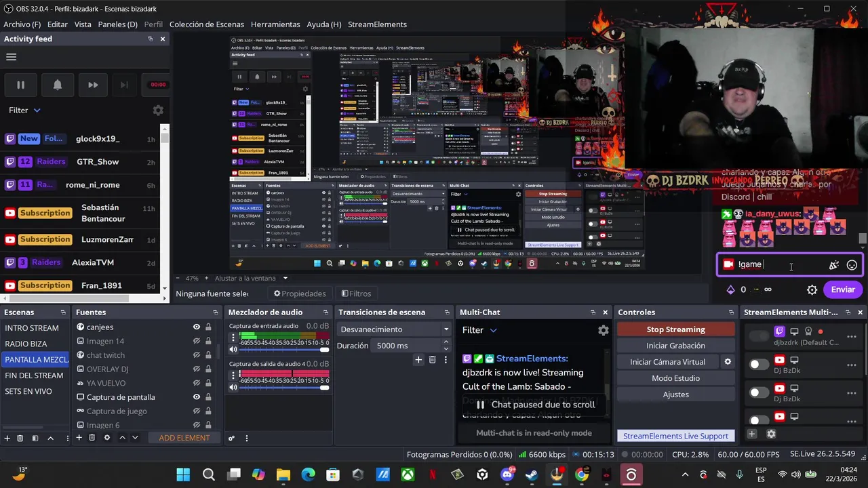Open the StreamElements menu
Screen dimensions: 868x488
(x=377, y=24)
